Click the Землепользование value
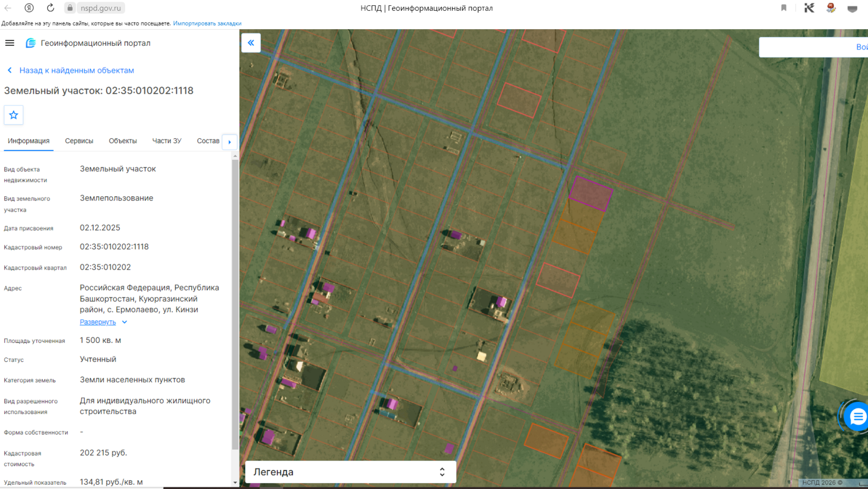 [117, 198]
